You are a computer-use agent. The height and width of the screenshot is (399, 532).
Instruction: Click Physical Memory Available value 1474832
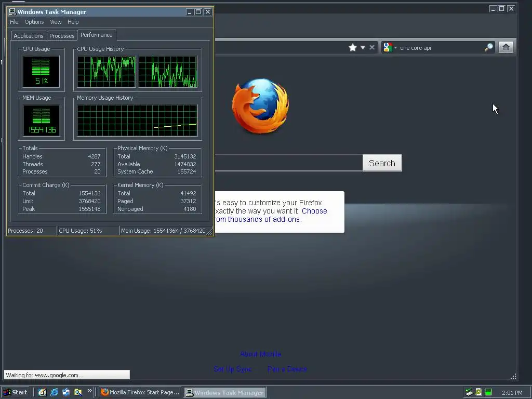coord(185,164)
